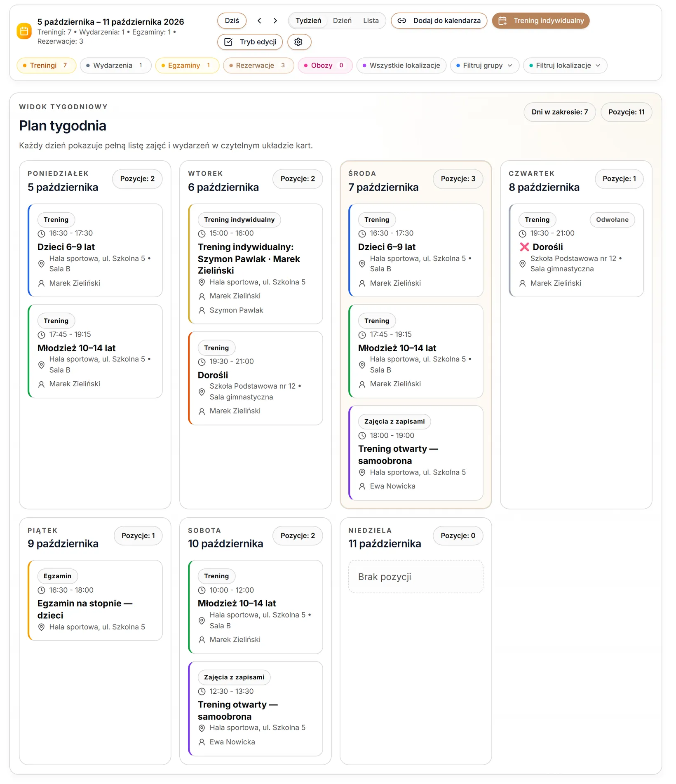Click person icon beside Szymon Pawlak
Image resolution: width=676 pixels, height=784 pixels.
click(x=202, y=310)
